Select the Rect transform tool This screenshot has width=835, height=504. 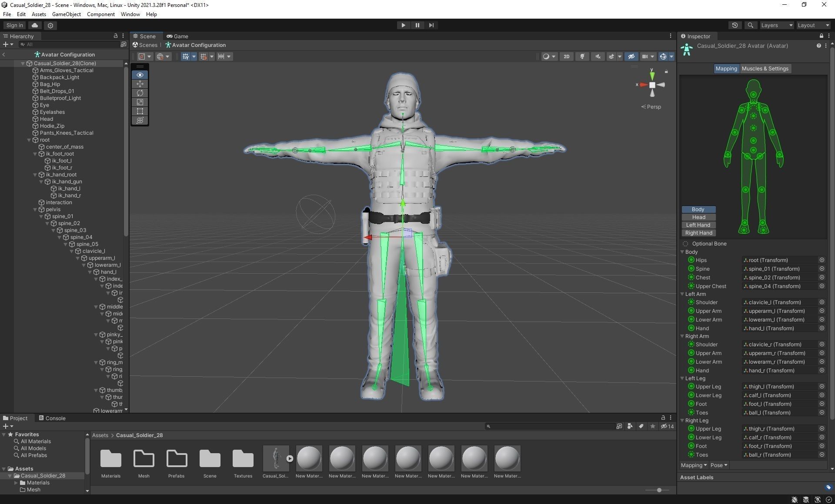point(140,111)
